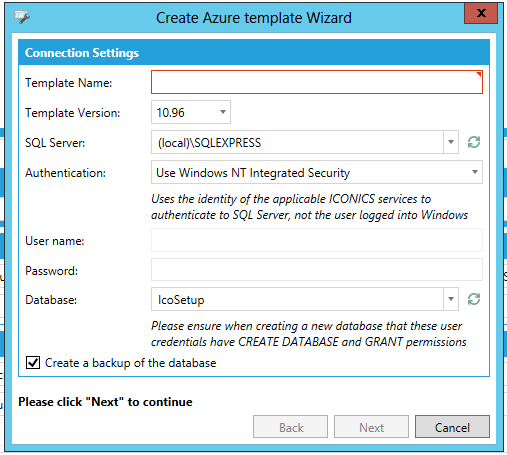Click the IcoSetup database text box
This screenshot has height=455, width=507.
click(297, 299)
